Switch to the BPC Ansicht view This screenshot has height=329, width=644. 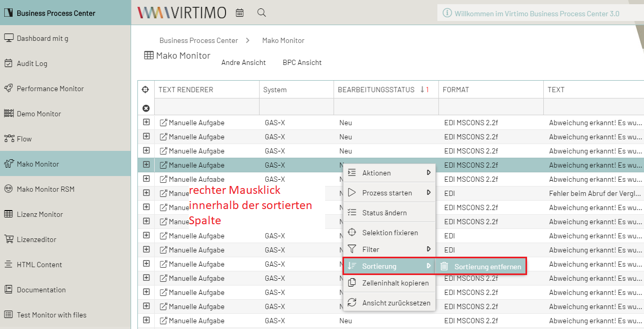302,62
